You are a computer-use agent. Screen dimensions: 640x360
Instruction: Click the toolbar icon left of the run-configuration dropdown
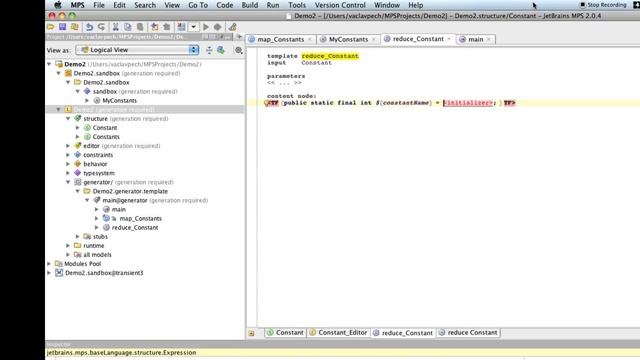181,27
